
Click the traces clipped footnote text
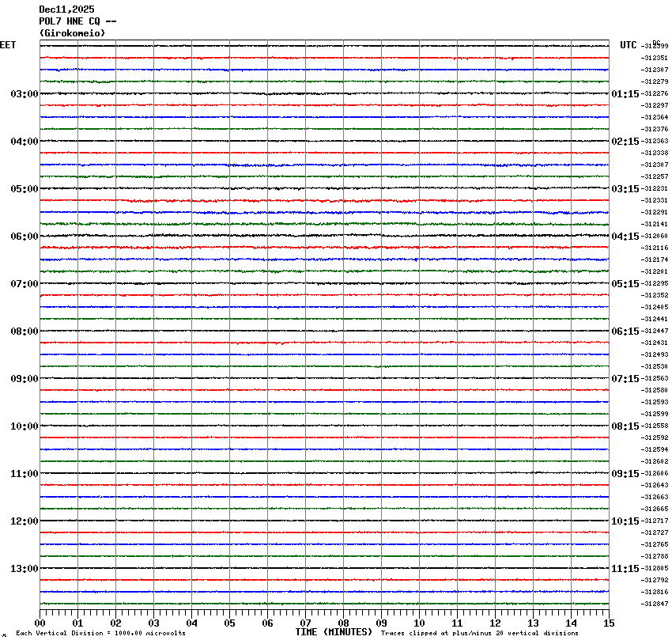(x=479, y=633)
